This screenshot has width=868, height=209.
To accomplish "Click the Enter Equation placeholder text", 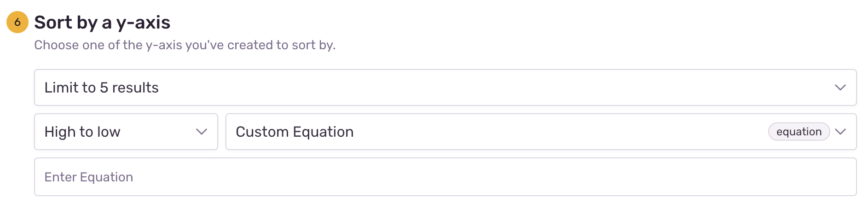I will pos(88,177).
